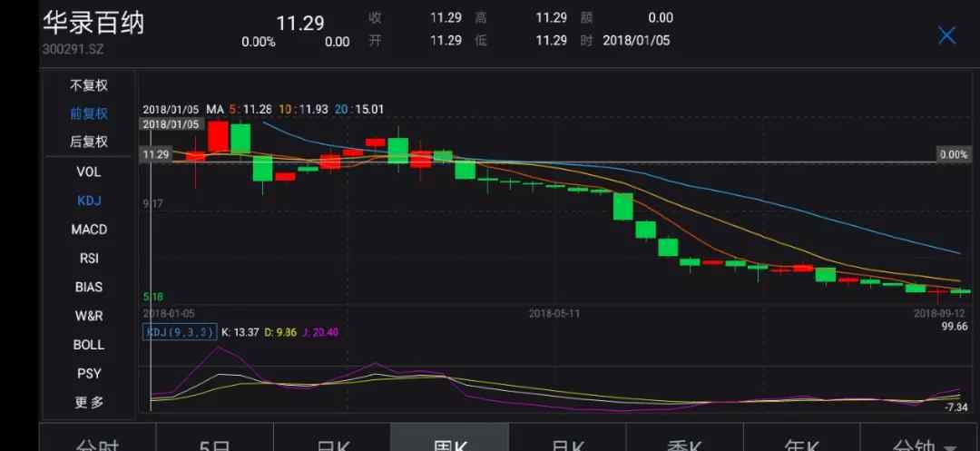This screenshot has height=451, width=980.
Task: Expand 更多 for more indicators
Action: [x=89, y=402]
